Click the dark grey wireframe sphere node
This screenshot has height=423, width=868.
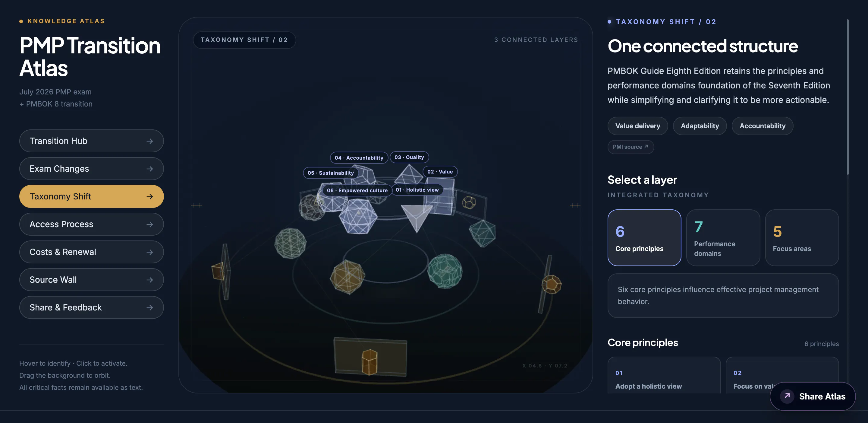312,208
